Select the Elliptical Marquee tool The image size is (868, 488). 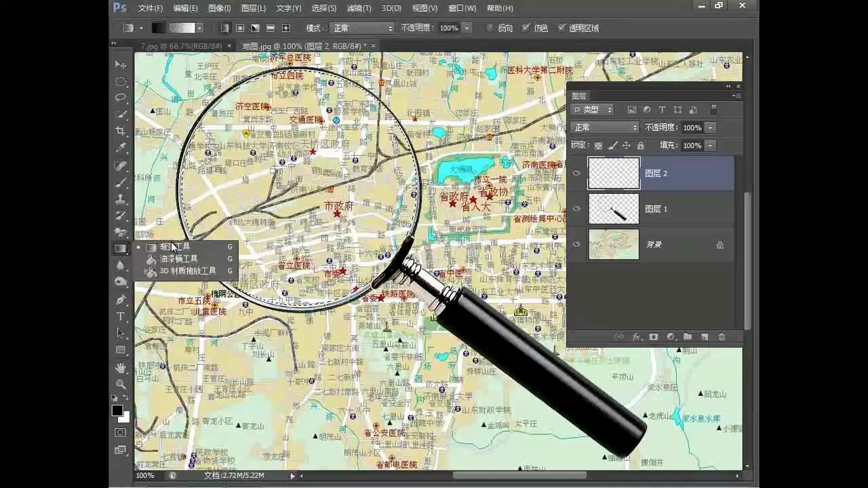[x=121, y=81]
